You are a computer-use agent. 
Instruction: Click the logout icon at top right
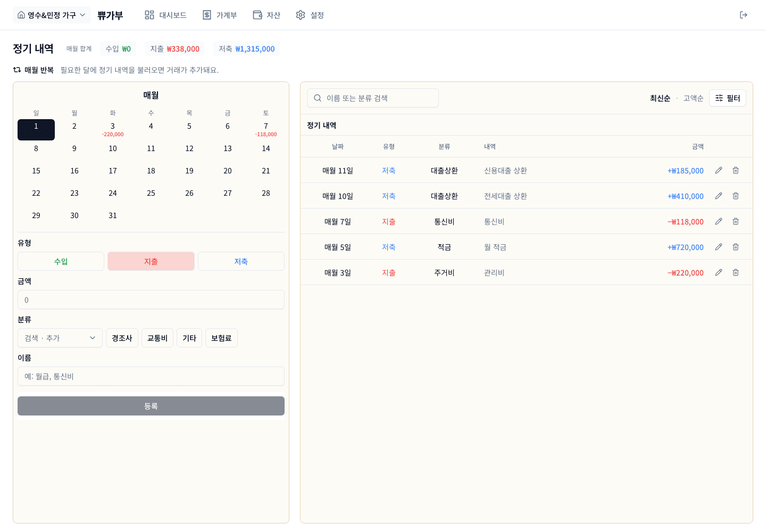744,15
